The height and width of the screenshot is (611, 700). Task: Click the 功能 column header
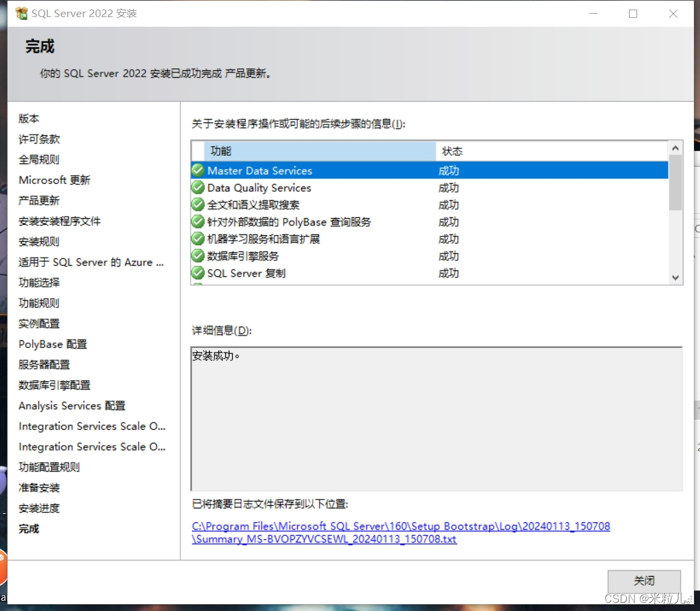320,151
